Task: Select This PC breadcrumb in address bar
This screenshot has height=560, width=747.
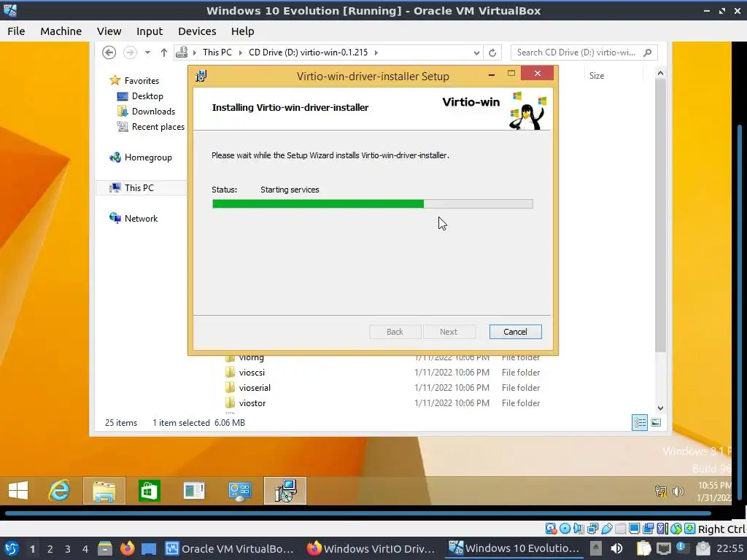Action: click(217, 52)
